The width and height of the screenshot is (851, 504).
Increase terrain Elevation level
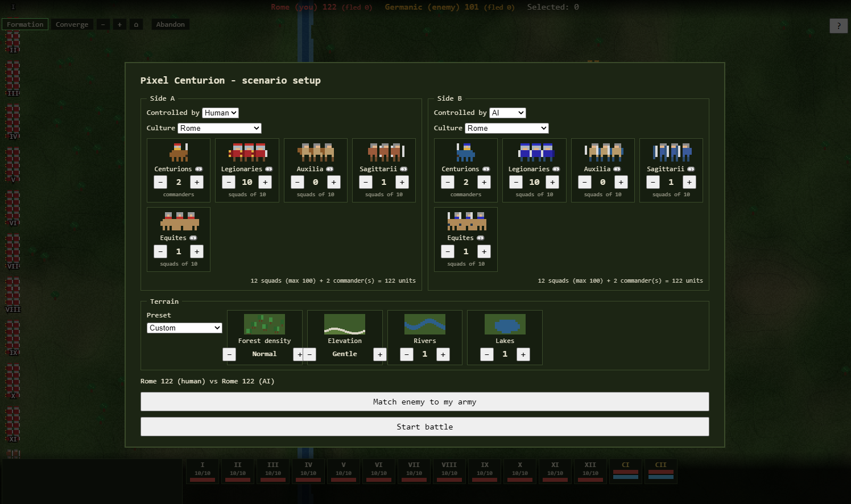[x=380, y=354]
